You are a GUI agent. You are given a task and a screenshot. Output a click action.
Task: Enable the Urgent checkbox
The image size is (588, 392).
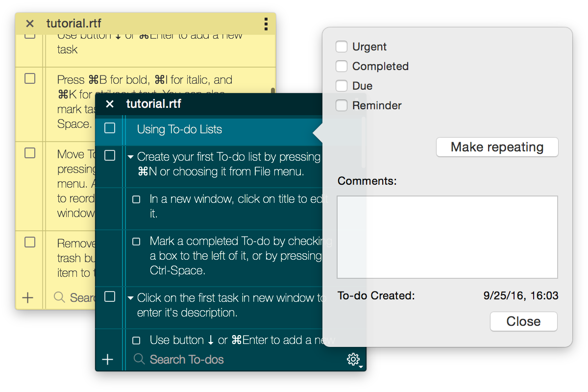[342, 47]
